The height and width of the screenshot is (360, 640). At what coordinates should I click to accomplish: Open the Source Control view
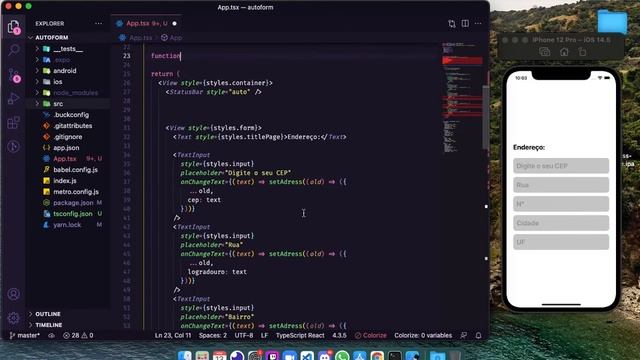tap(13, 75)
